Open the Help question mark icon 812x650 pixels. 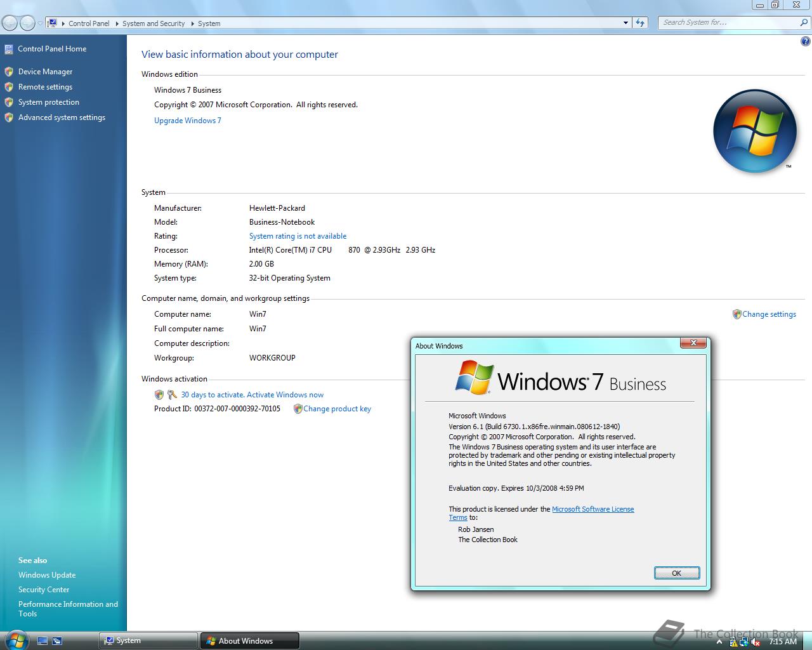pyautogui.click(x=805, y=42)
